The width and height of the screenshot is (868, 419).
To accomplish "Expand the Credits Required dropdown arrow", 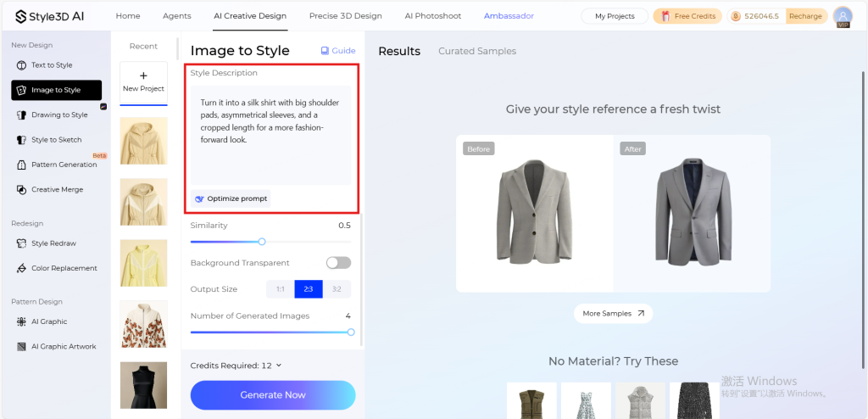I will [278, 366].
